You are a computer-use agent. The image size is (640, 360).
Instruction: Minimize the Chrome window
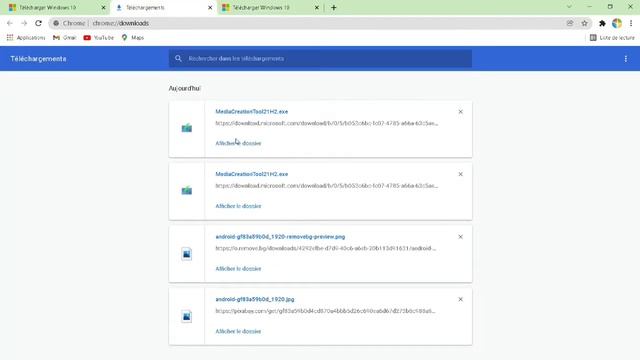589,7
